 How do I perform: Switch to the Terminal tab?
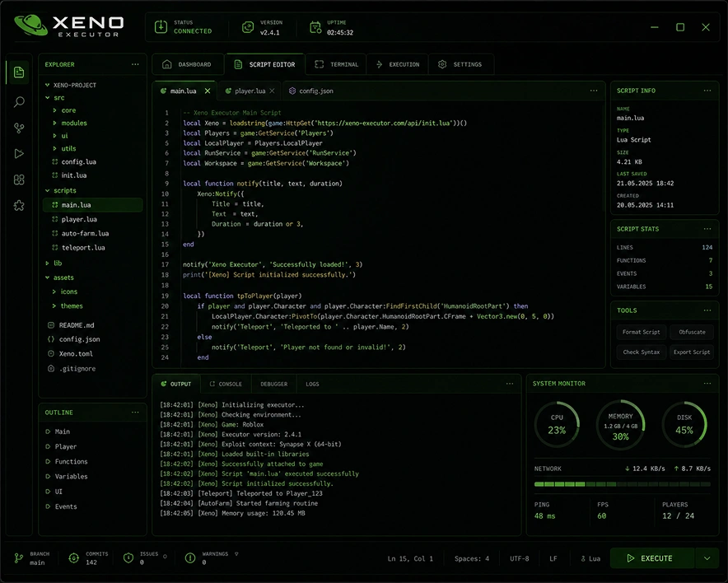(336, 64)
